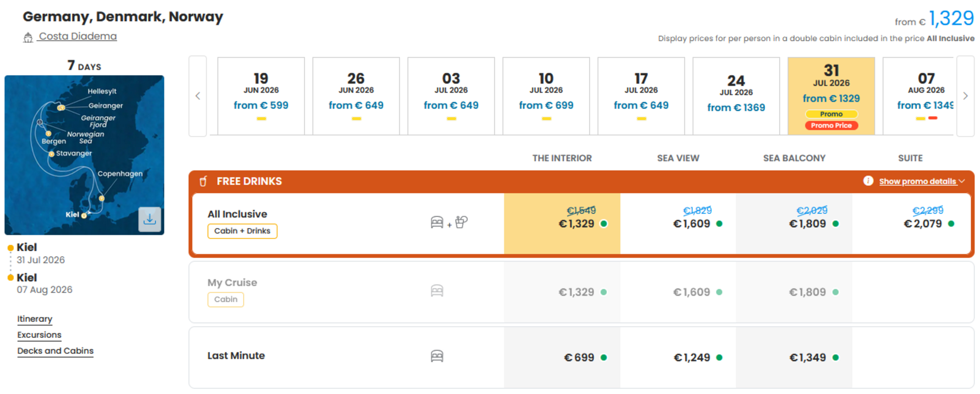Select the 07 Aug 2026 departure
This screenshot has width=980, height=394.
point(918,96)
